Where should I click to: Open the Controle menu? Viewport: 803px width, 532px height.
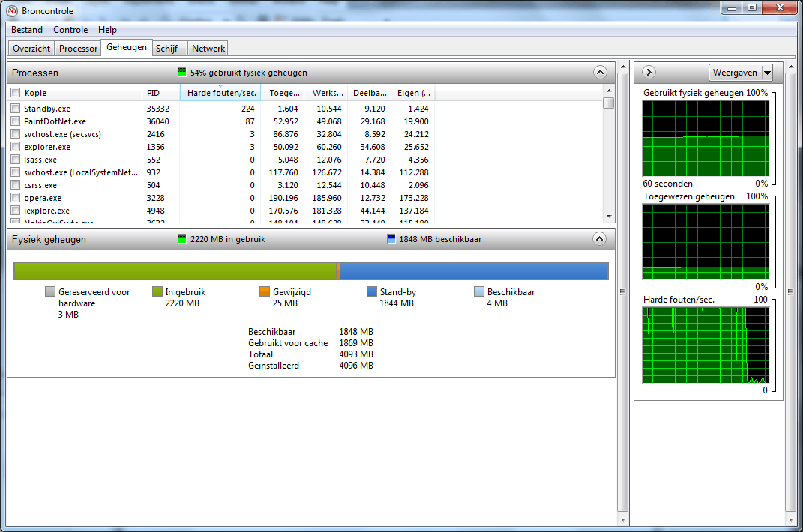(70, 30)
